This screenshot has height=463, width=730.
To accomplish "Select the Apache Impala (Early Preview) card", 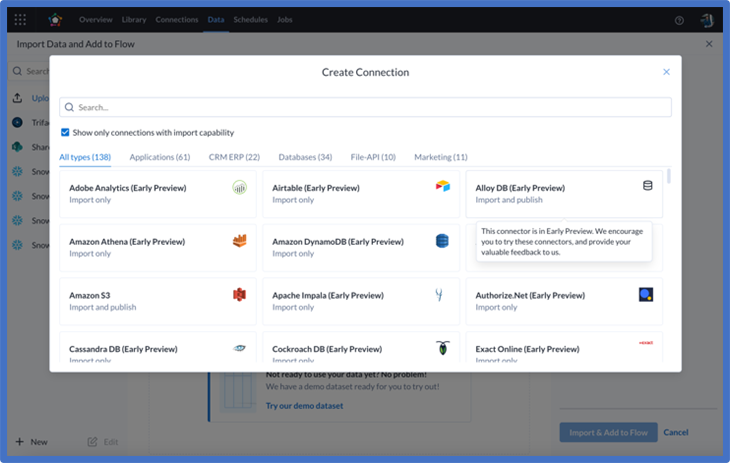I will click(x=361, y=301).
